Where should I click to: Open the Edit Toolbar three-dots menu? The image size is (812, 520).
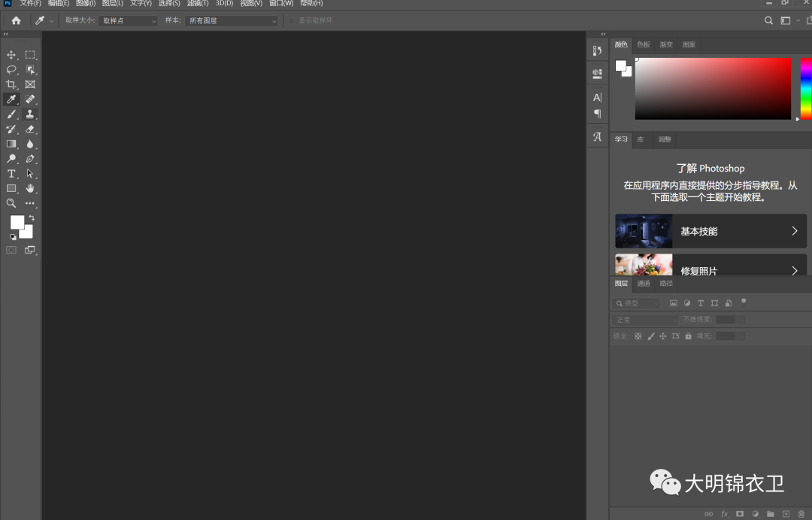pos(30,203)
